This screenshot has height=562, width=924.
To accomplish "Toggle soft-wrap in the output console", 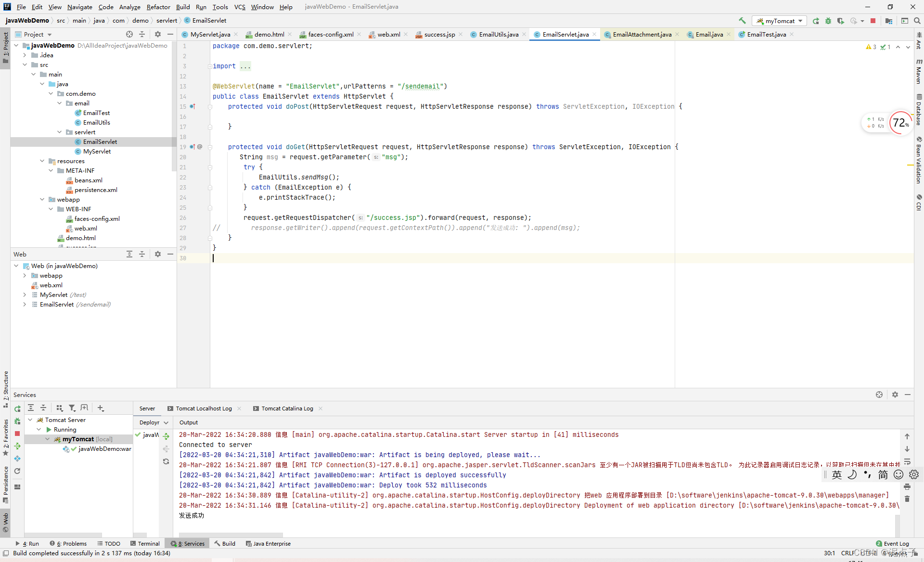I will point(907,461).
